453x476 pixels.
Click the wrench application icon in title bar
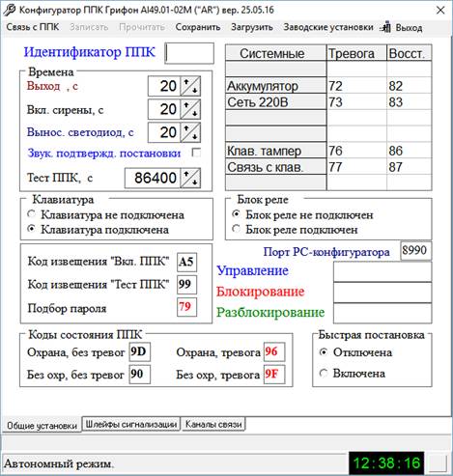click(x=9, y=10)
